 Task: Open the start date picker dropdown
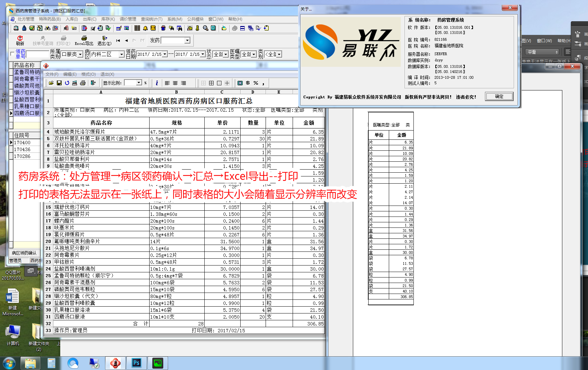[165, 54]
